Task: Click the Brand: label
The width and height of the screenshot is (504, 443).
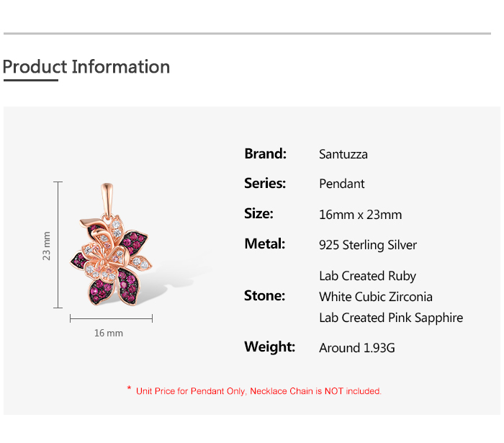Action: click(x=265, y=153)
